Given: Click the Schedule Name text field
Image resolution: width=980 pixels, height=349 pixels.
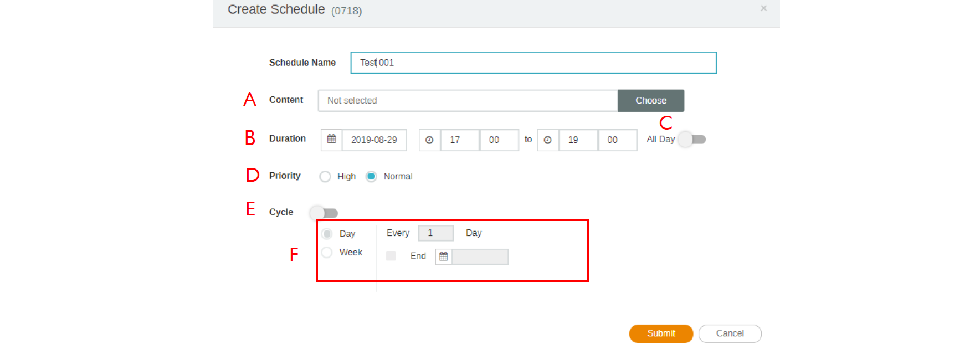Looking at the screenshot, I should 533,63.
